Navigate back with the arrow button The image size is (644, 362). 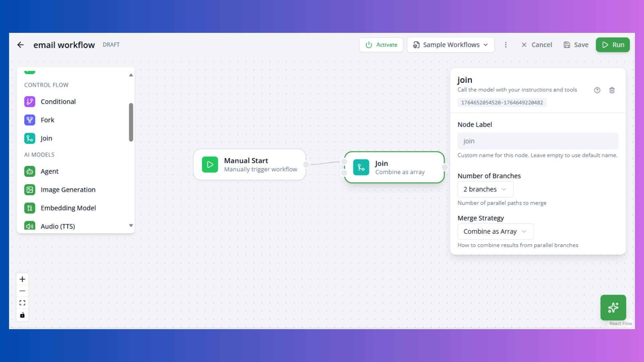[x=20, y=45]
